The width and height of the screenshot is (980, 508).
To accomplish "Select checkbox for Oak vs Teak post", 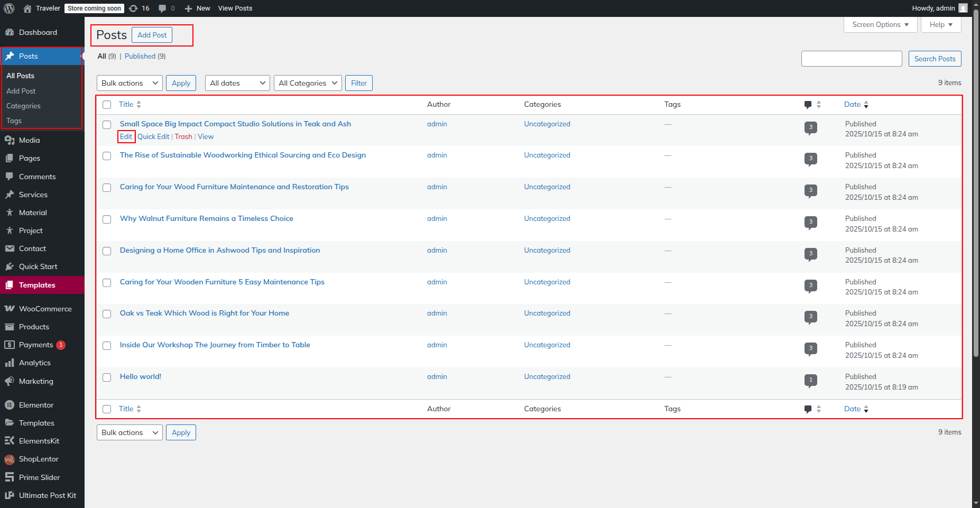I will pyautogui.click(x=107, y=314).
